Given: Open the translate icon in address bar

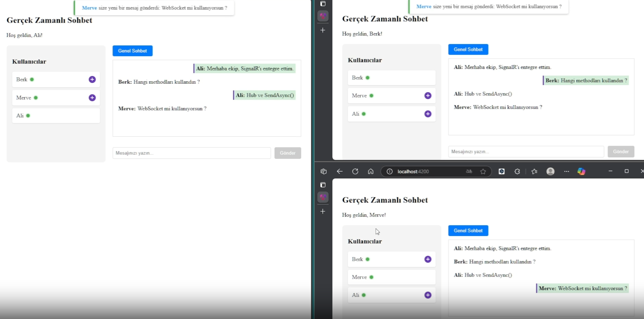Looking at the screenshot, I should pos(469,172).
